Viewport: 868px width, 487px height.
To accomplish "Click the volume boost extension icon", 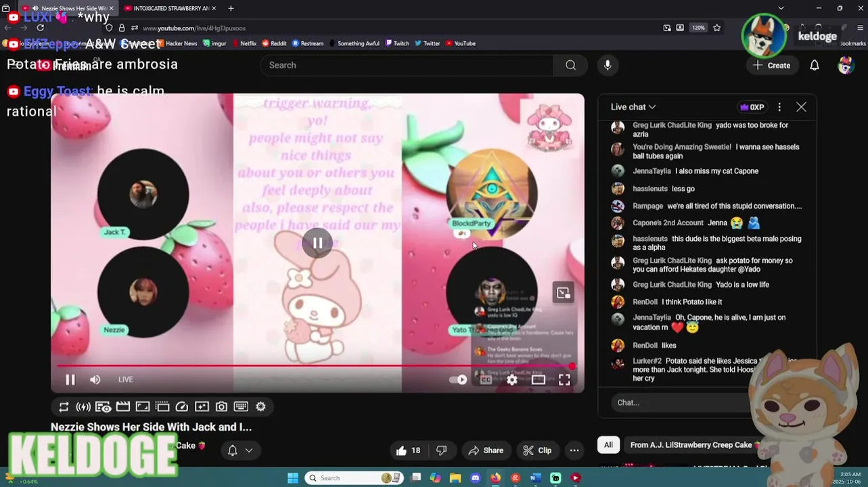I will 83,407.
